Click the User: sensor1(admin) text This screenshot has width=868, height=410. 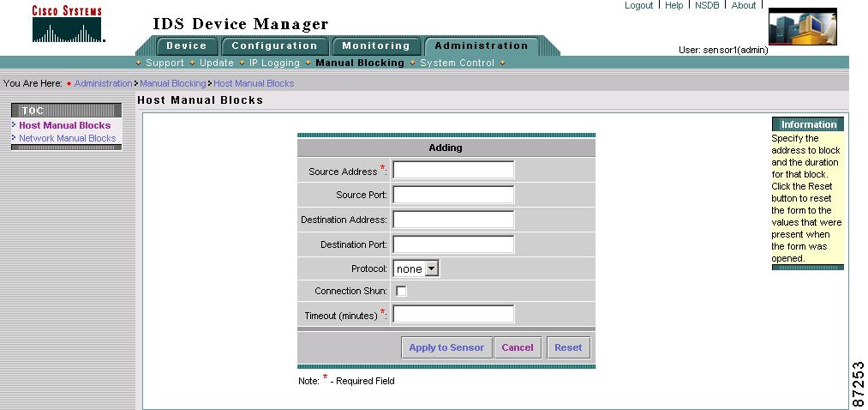[723, 50]
